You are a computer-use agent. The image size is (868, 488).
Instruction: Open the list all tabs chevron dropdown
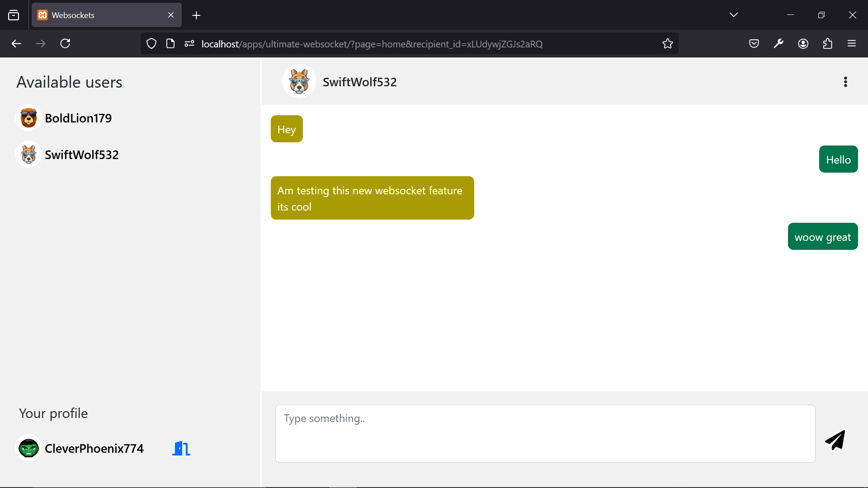tap(733, 14)
